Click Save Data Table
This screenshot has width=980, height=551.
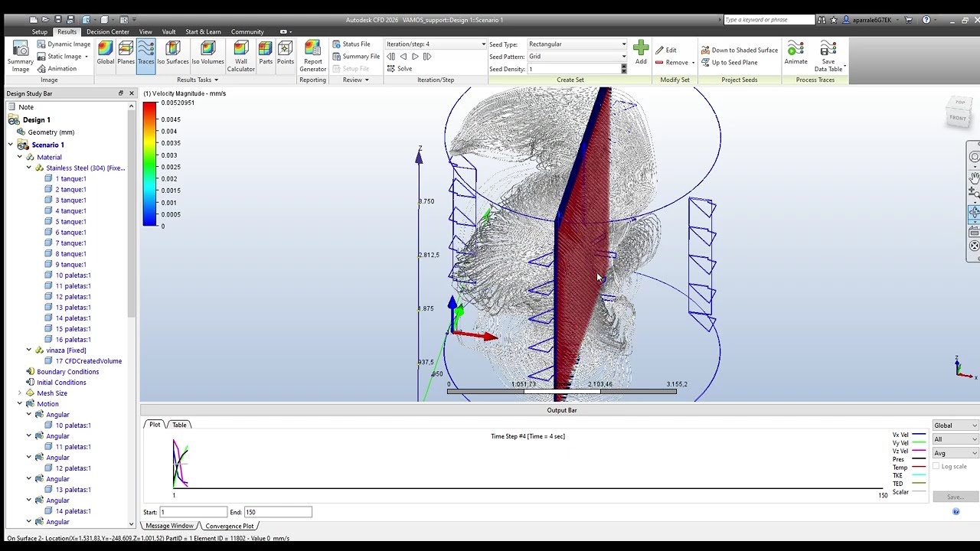[x=828, y=57]
